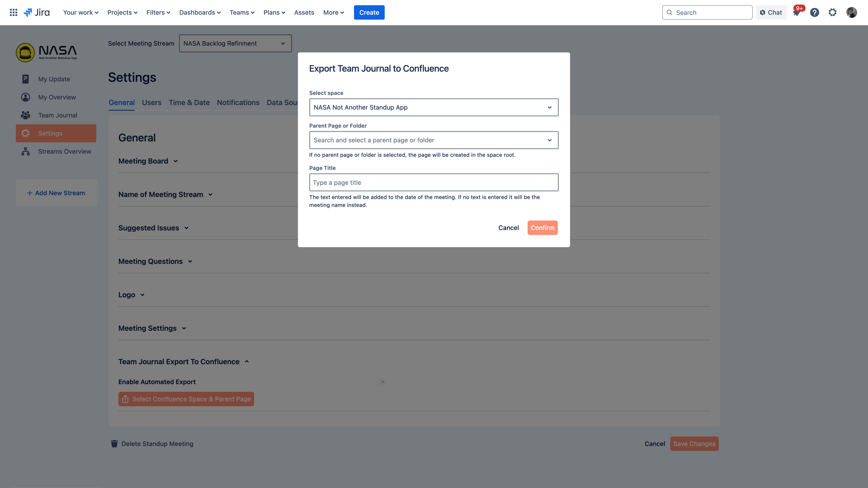Open the Your work menu
Image resolution: width=868 pixels, height=488 pixels.
[80, 12]
